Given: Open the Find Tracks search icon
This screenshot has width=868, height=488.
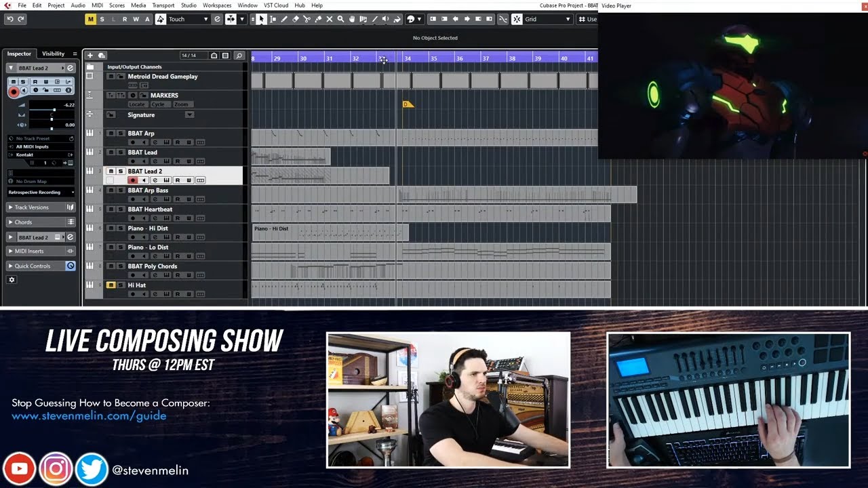Looking at the screenshot, I should pos(239,56).
